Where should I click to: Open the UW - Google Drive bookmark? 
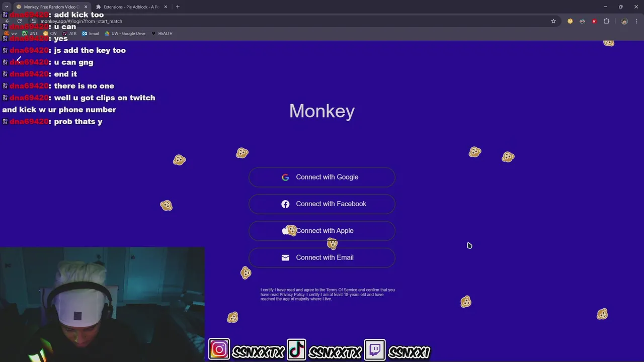pos(125,34)
